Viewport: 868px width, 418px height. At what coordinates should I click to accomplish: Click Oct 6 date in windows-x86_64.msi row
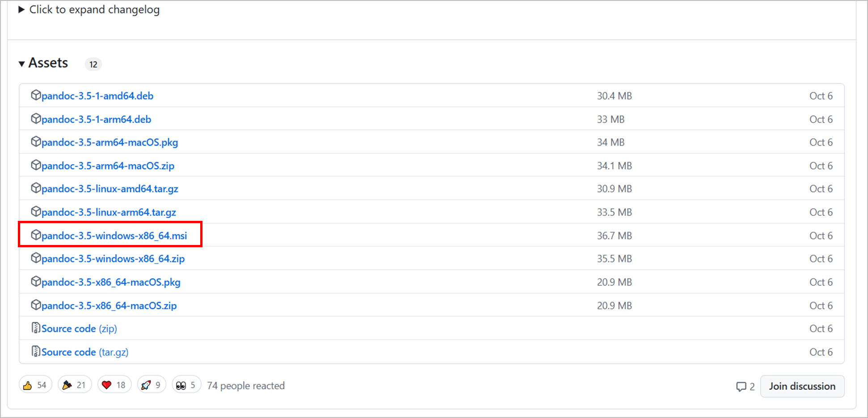tap(821, 236)
